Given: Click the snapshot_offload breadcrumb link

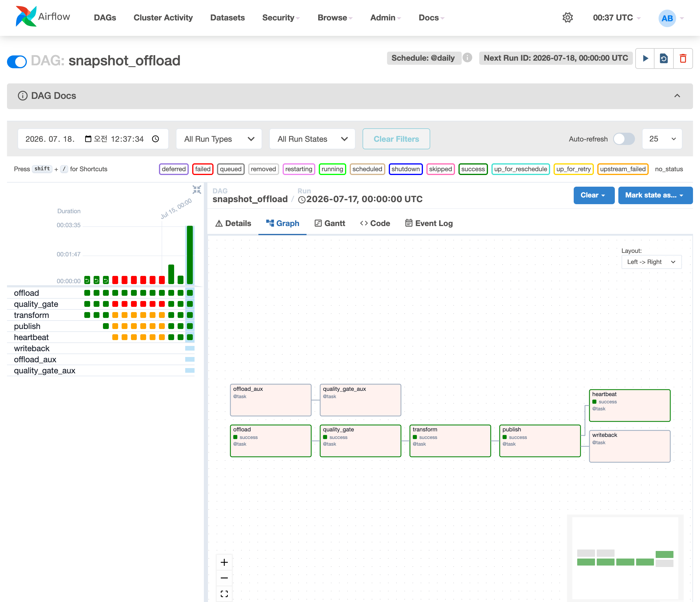Looking at the screenshot, I should tap(250, 199).
